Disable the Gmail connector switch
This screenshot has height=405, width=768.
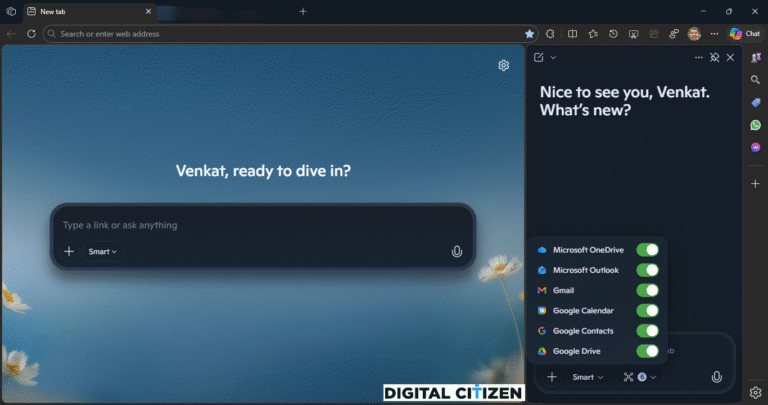648,290
